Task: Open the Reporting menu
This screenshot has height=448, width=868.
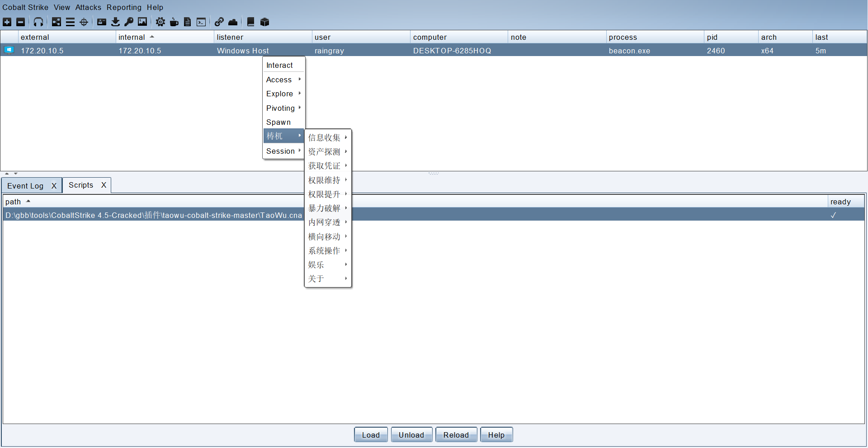Action: 124,7
